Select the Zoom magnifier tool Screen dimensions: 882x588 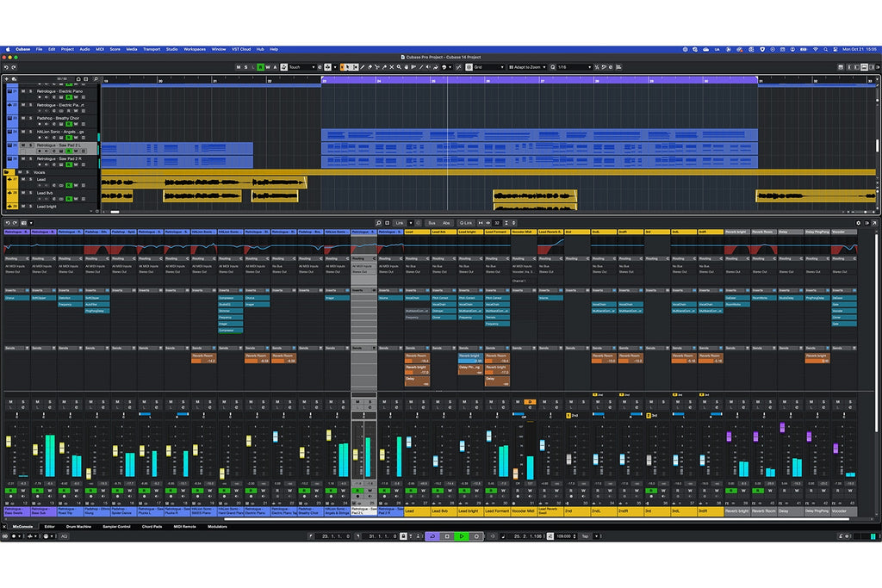(x=399, y=67)
